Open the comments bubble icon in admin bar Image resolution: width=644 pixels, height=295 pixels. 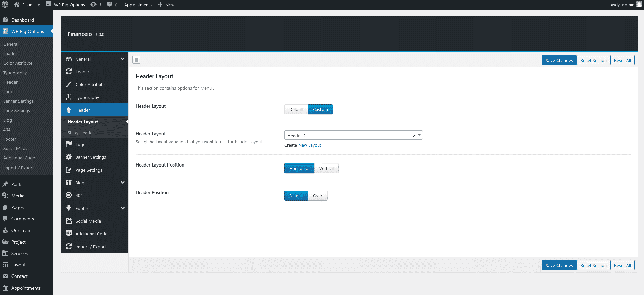pyautogui.click(x=110, y=5)
